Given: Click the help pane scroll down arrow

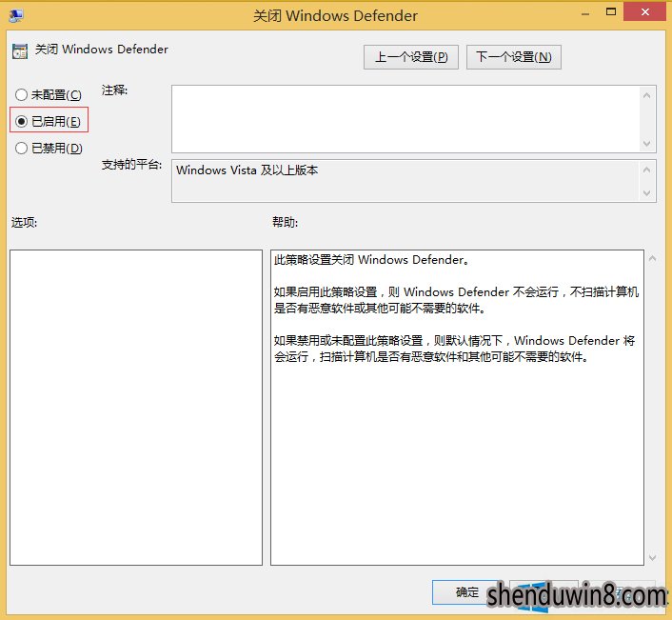Looking at the screenshot, I should [652, 557].
